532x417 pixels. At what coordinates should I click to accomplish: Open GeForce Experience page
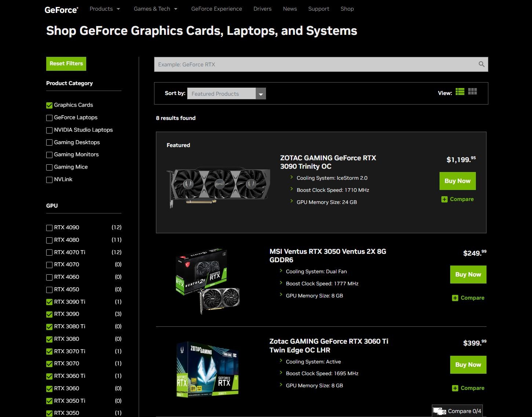coord(216,9)
